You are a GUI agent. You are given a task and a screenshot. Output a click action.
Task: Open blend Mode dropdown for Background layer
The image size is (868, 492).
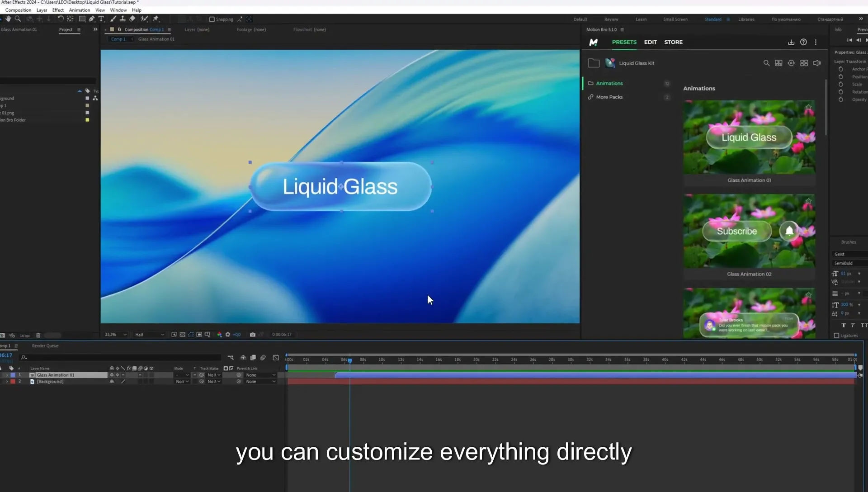[x=182, y=382]
